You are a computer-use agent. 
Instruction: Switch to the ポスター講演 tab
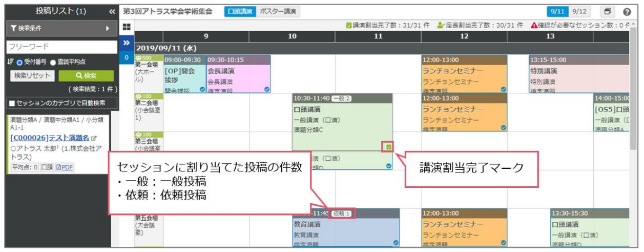(x=277, y=11)
